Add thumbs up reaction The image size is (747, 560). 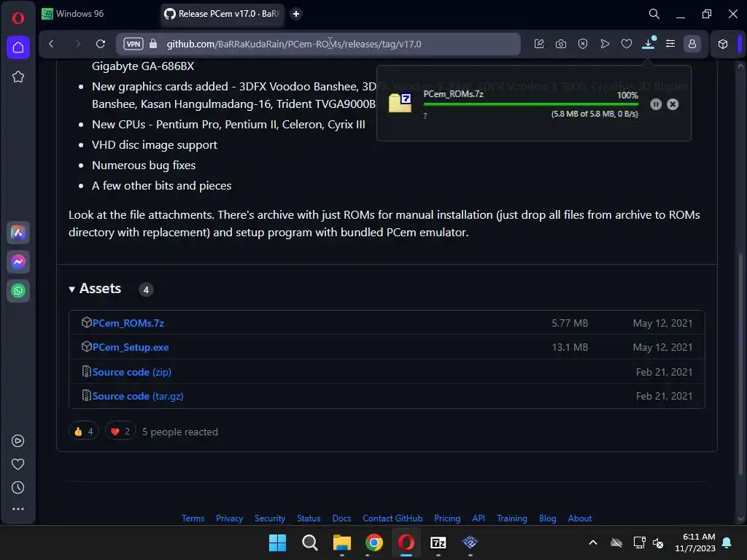[84, 432]
